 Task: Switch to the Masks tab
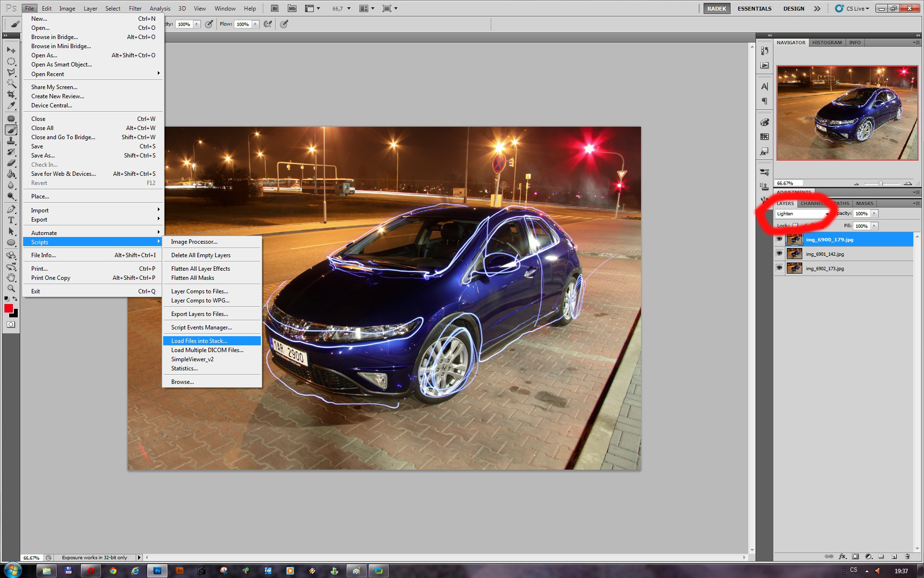864,203
